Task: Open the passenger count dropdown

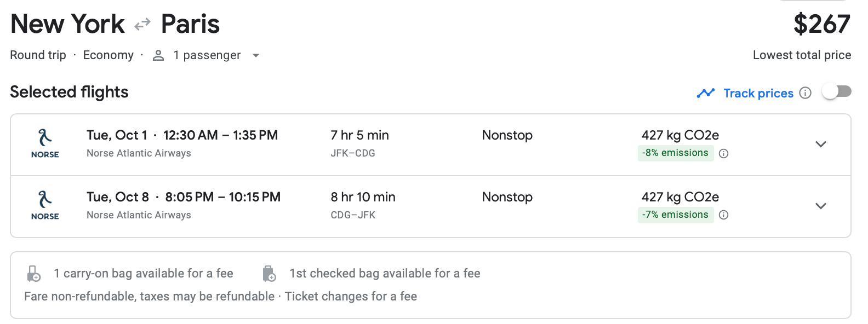Action: click(255, 55)
